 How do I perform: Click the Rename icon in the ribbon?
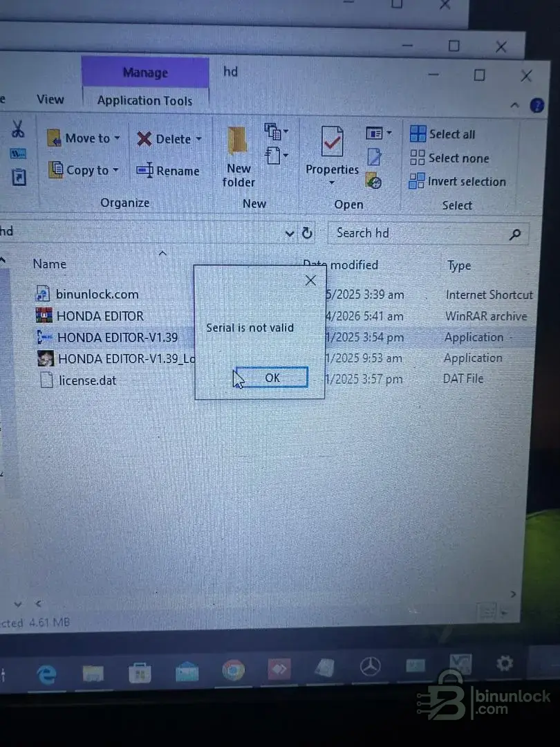(x=144, y=170)
